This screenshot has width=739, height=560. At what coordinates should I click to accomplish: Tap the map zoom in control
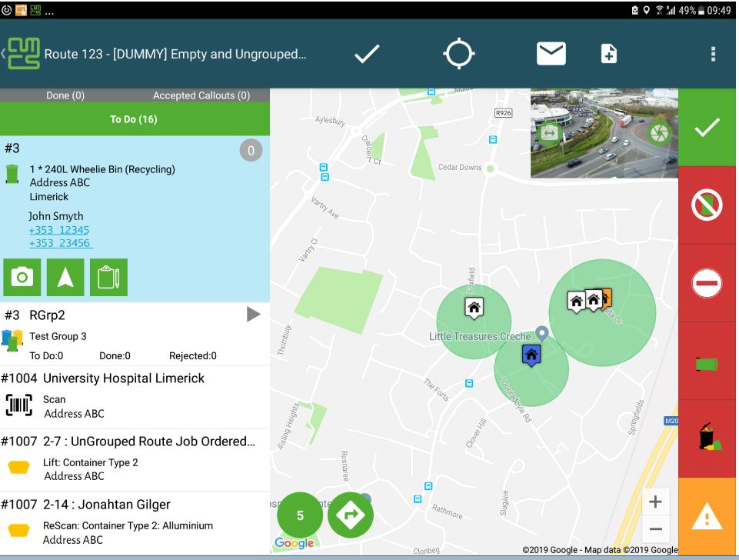click(656, 501)
